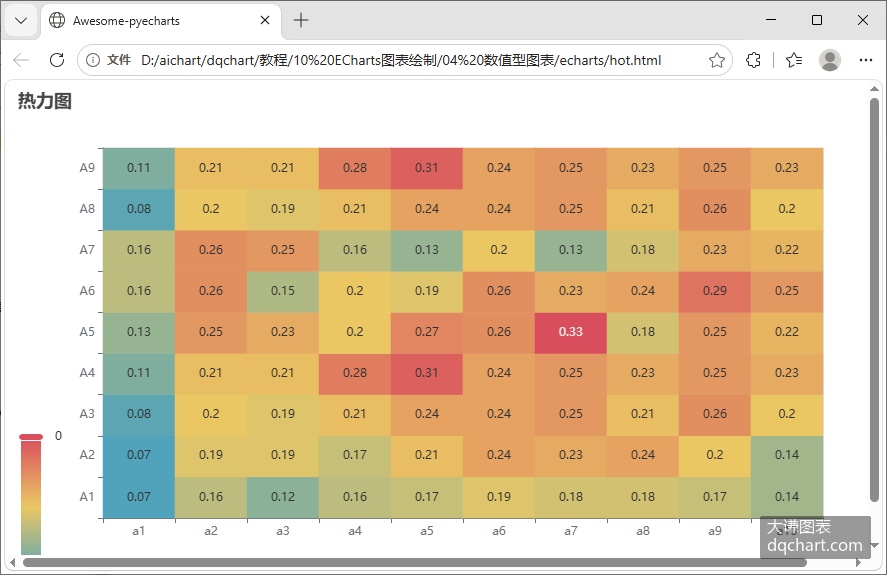The image size is (887, 575).
Task: Click the visual map top slider handle
Action: [31, 437]
